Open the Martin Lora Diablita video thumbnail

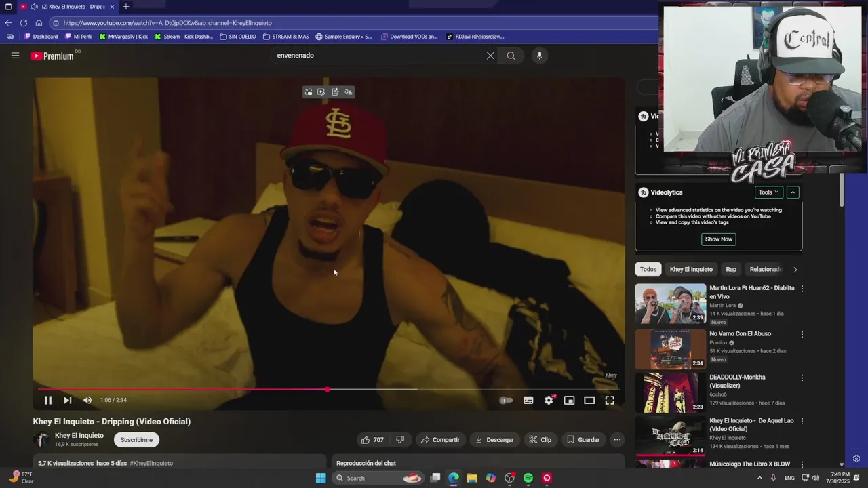671,304
